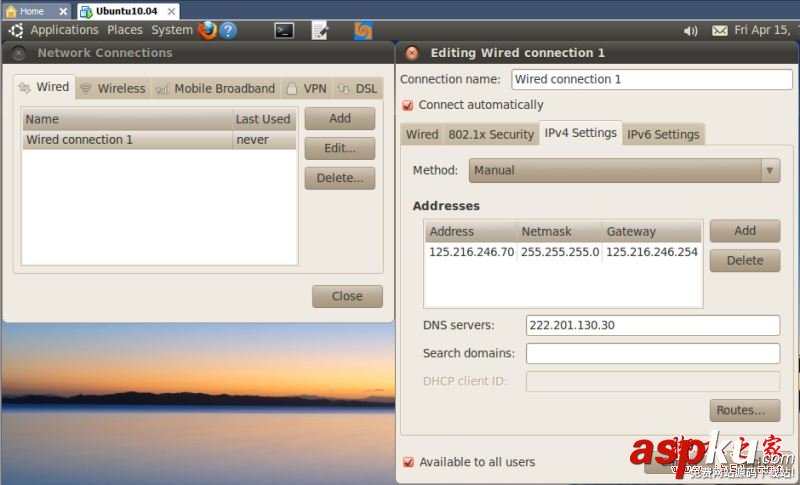Switch to the Mobile Broadband tab
This screenshot has height=485, width=800.
[x=215, y=89]
